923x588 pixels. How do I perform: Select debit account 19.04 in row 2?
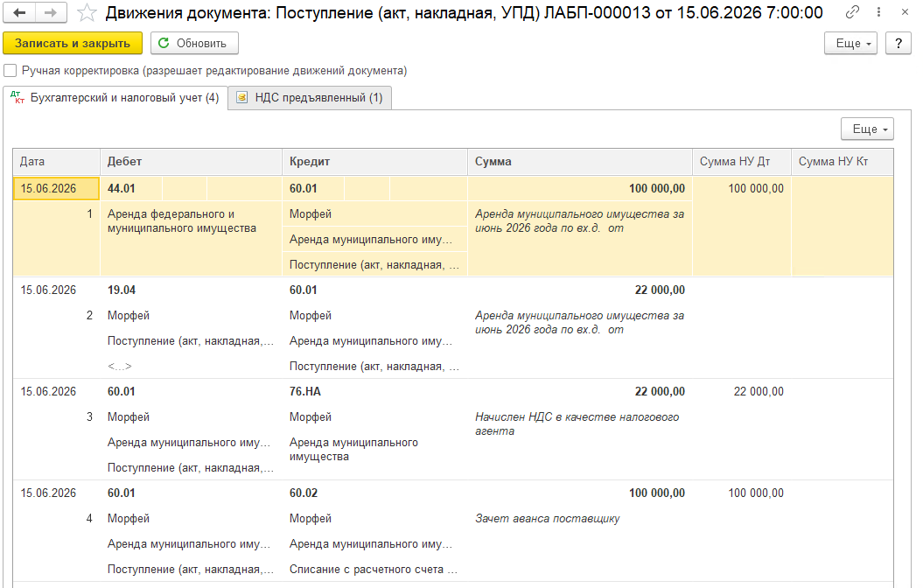coord(122,290)
